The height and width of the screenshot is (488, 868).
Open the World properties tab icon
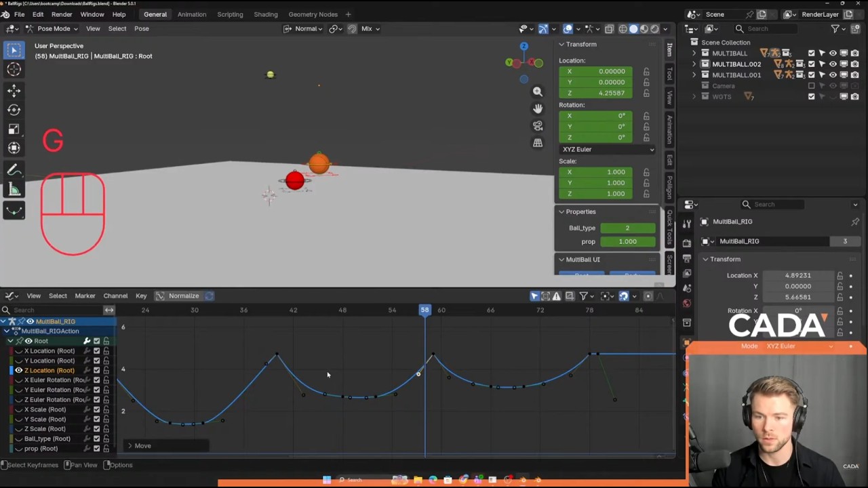(x=687, y=303)
